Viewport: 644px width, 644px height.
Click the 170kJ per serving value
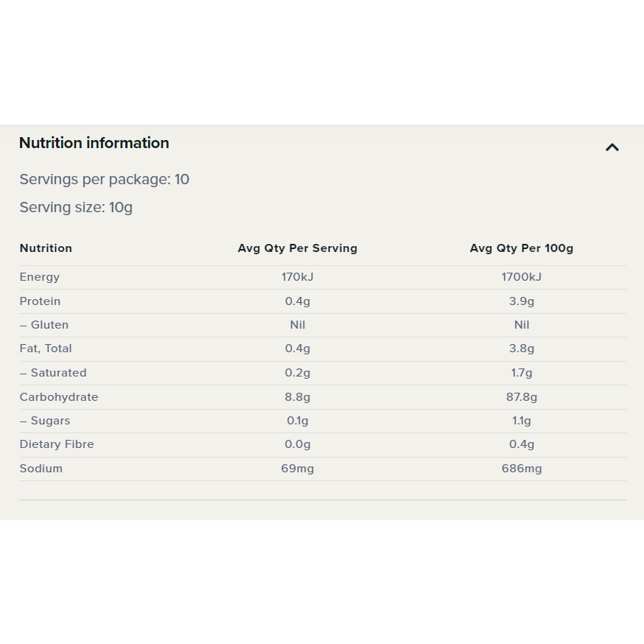(297, 277)
